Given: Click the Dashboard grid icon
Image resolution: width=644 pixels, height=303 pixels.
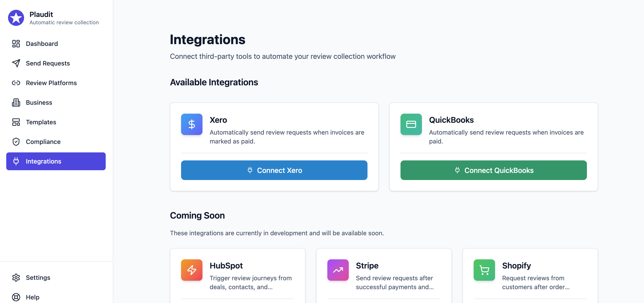Looking at the screenshot, I should click(16, 44).
